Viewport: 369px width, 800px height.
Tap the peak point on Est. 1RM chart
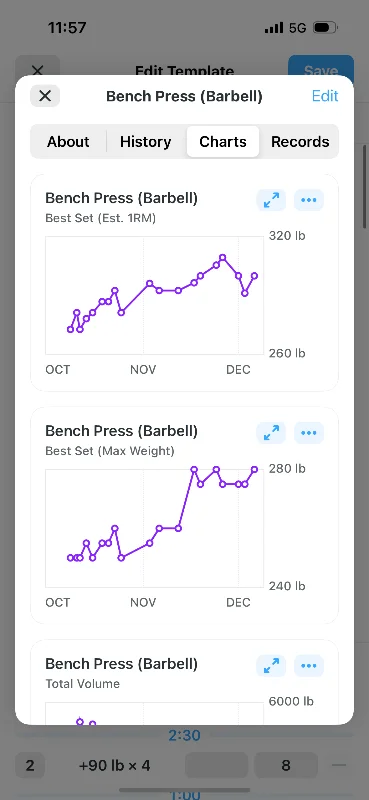[223, 258]
